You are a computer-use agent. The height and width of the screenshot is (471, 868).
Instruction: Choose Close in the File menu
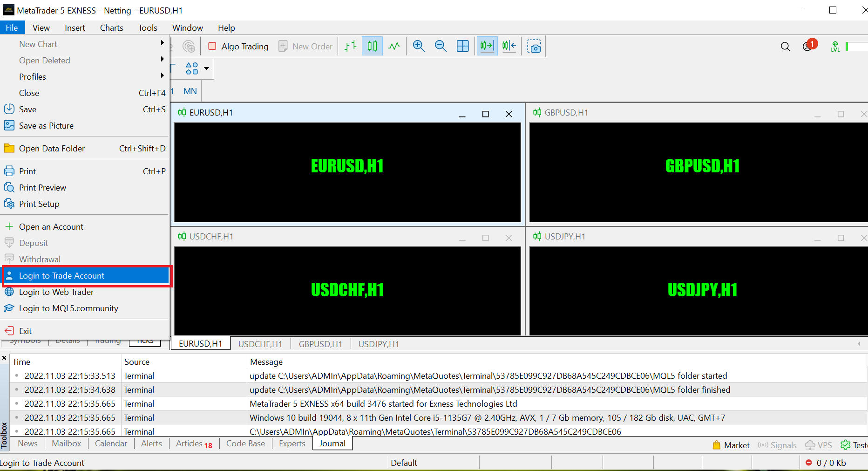pos(85,93)
